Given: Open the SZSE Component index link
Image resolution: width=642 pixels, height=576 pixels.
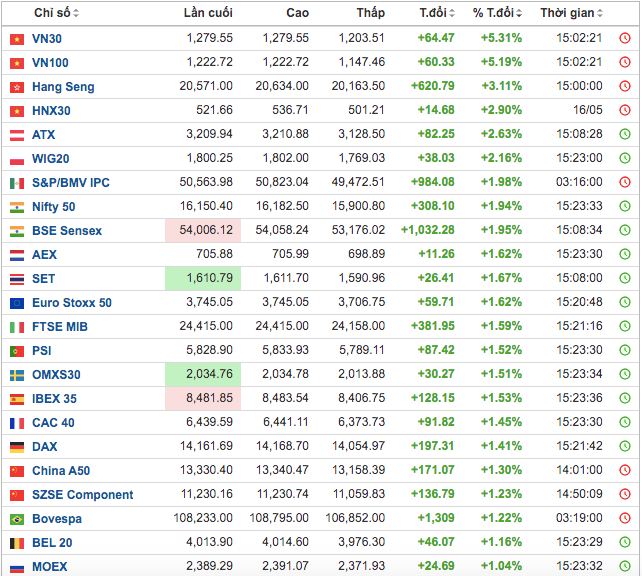Looking at the screenshot, I should (x=82, y=495).
